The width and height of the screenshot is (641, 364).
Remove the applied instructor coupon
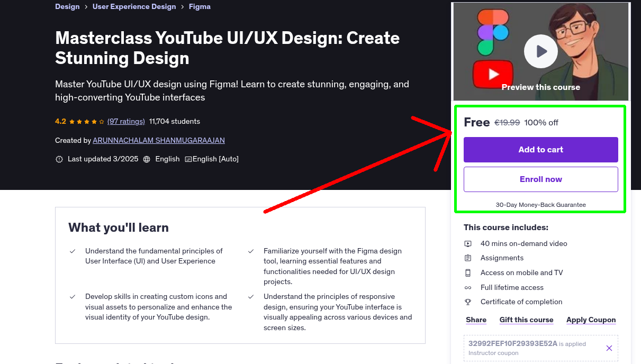609,348
